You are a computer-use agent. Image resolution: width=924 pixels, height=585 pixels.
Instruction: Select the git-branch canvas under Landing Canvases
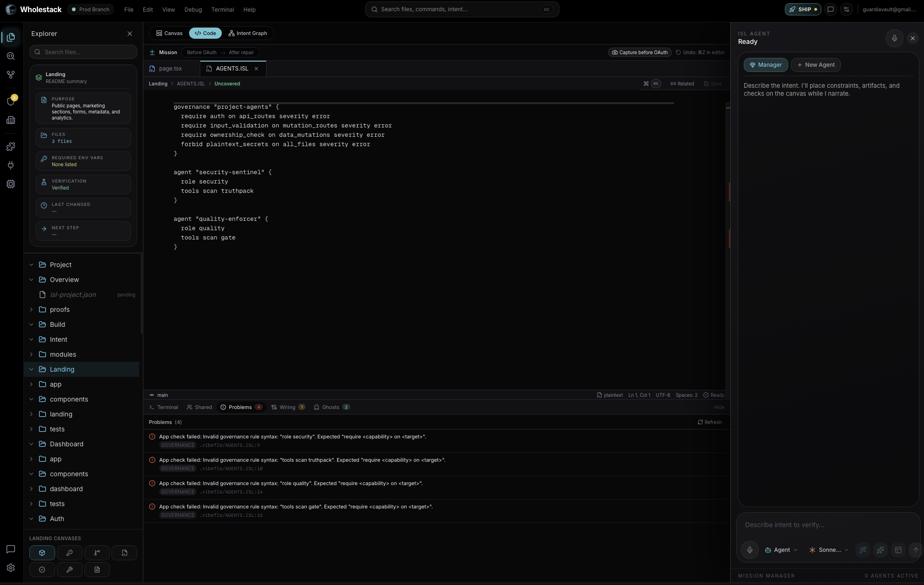(97, 553)
